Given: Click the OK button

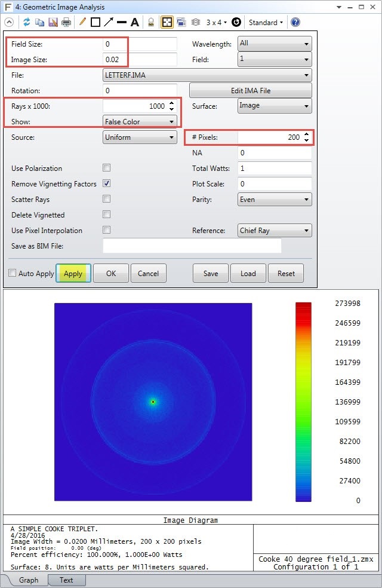Looking at the screenshot, I should [111, 273].
